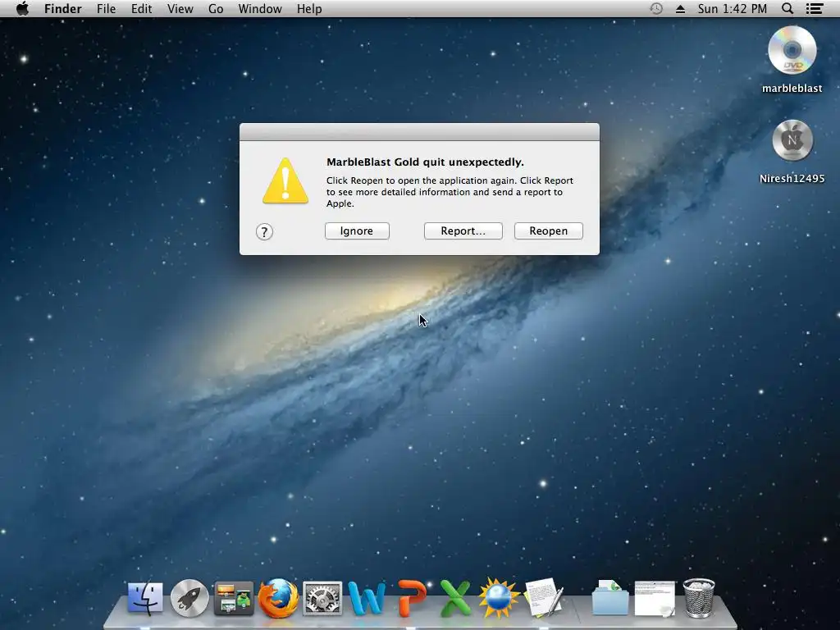This screenshot has height=630, width=840.
Task: Open the Trash in Dock
Action: 699,598
